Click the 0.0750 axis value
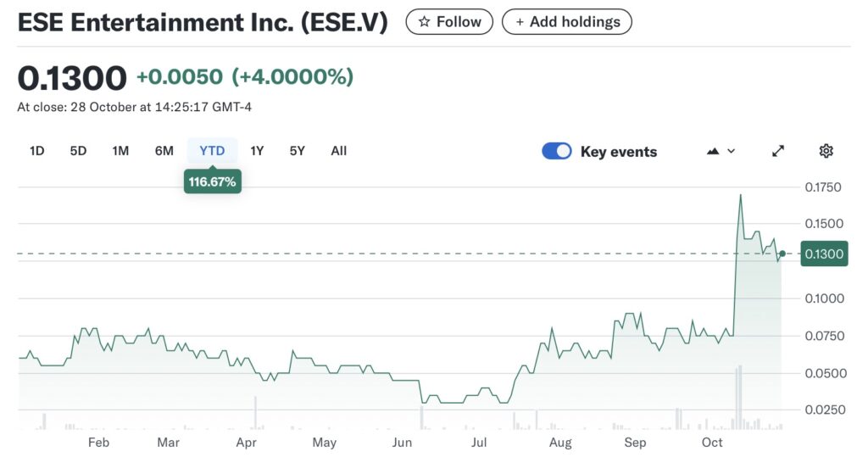868x474 pixels. [825, 336]
